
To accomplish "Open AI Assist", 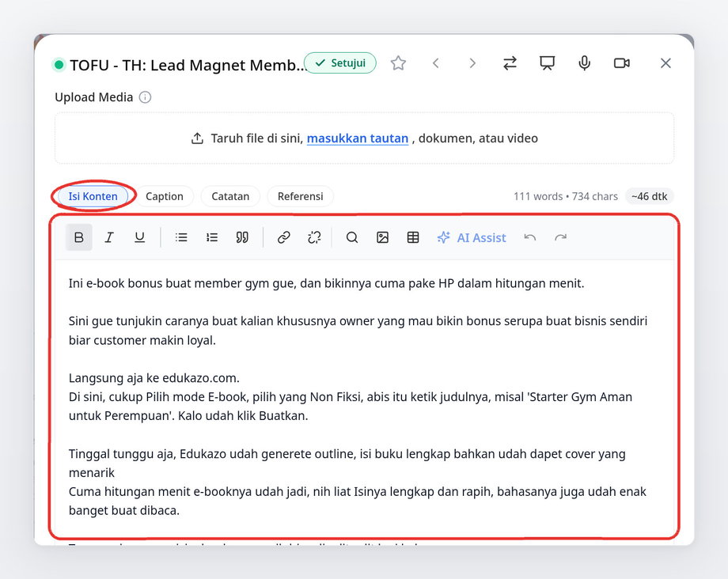I will click(472, 237).
